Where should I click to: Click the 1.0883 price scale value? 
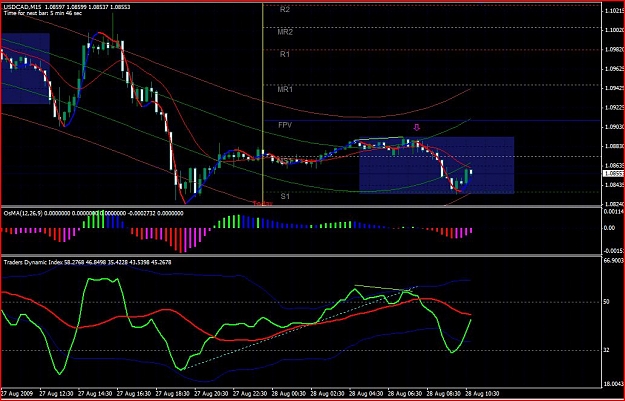point(614,146)
